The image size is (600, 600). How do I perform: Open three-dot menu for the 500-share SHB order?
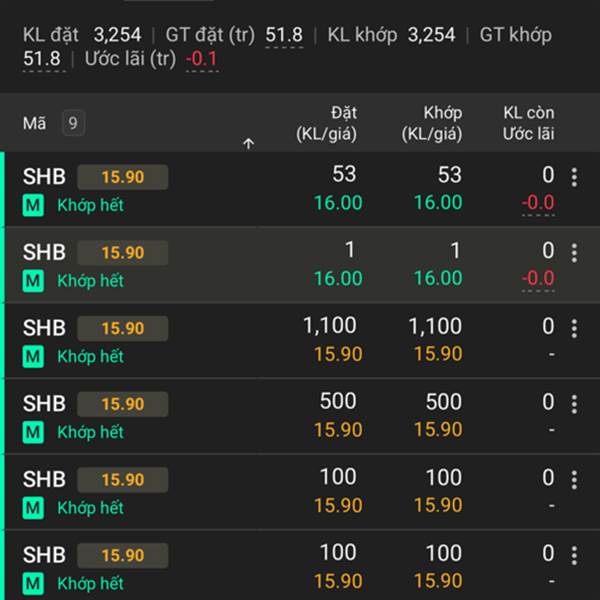pyautogui.click(x=574, y=404)
